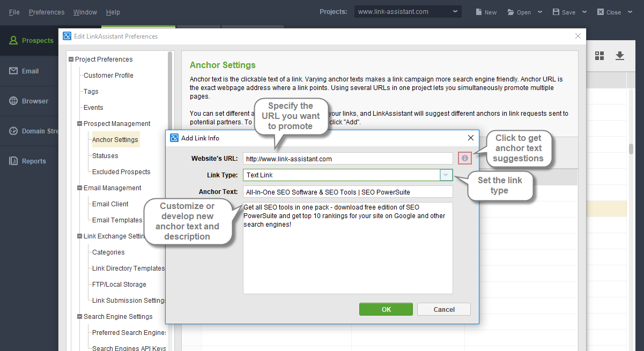Click the Open project toolbar button
The image size is (644, 351).
click(520, 12)
